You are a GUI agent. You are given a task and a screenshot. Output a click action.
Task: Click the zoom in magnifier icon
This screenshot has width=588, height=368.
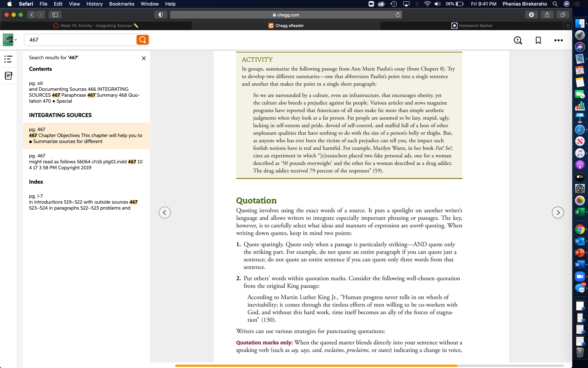518,40
